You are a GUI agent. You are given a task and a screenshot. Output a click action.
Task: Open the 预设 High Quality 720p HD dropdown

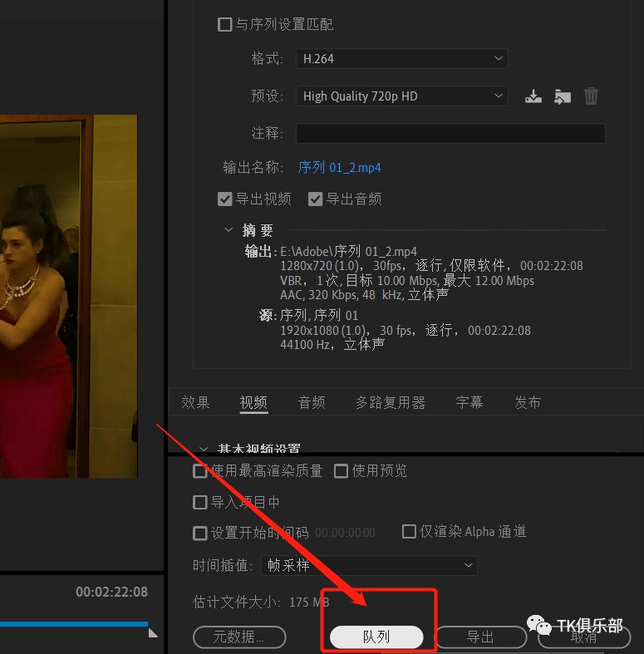tap(401, 96)
